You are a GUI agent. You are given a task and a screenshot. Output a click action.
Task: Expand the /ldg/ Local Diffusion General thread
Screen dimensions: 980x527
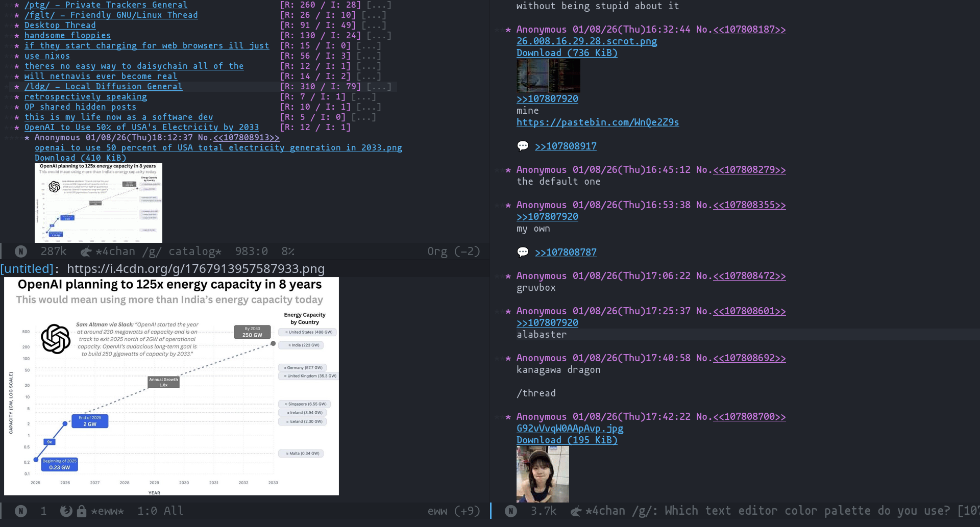click(379, 87)
